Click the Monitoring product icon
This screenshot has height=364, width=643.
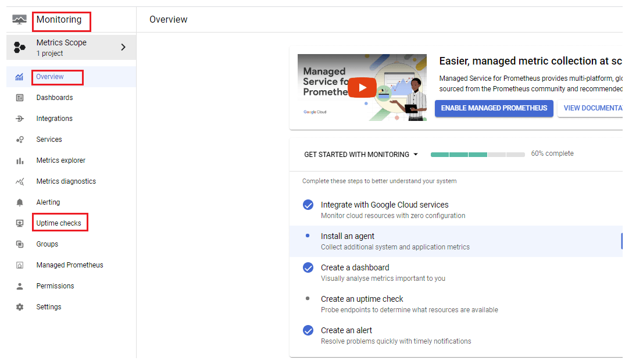click(19, 19)
